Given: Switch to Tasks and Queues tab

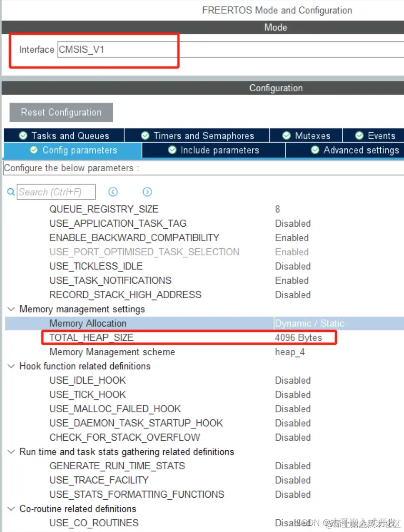Looking at the screenshot, I should (64, 135).
